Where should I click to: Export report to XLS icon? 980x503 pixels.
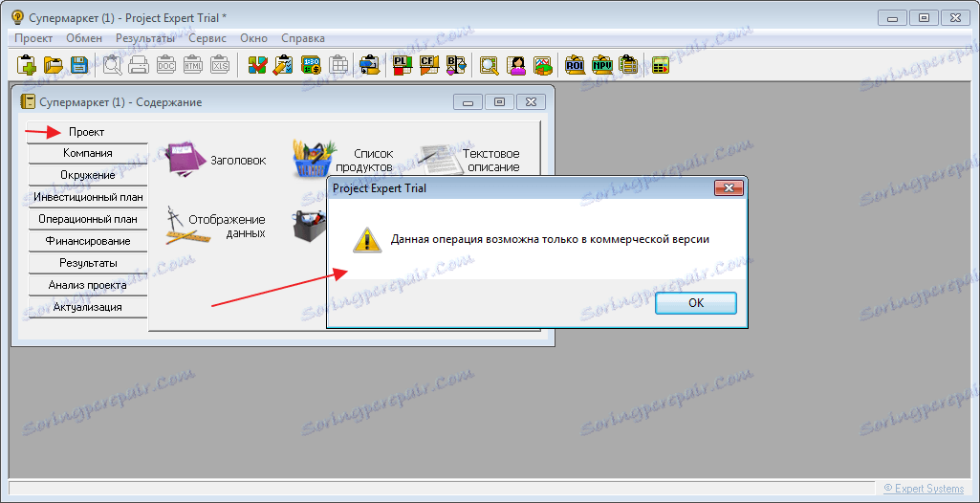pyautogui.click(x=220, y=64)
